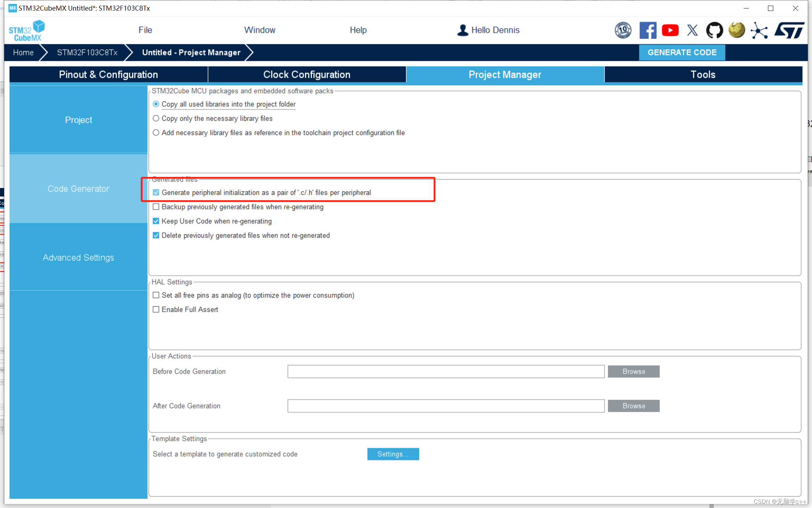The image size is (812, 508).
Task: Expand the Advanced Settings section
Action: [78, 257]
